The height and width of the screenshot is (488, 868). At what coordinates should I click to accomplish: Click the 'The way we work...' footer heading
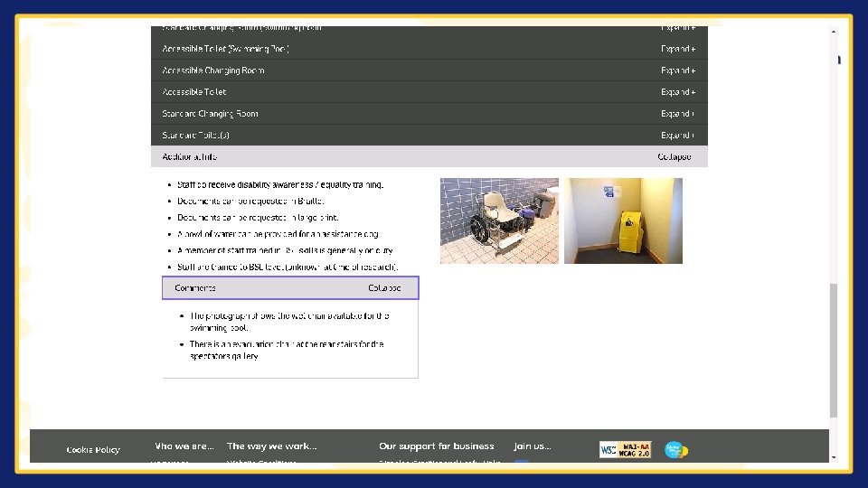(x=272, y=446)
